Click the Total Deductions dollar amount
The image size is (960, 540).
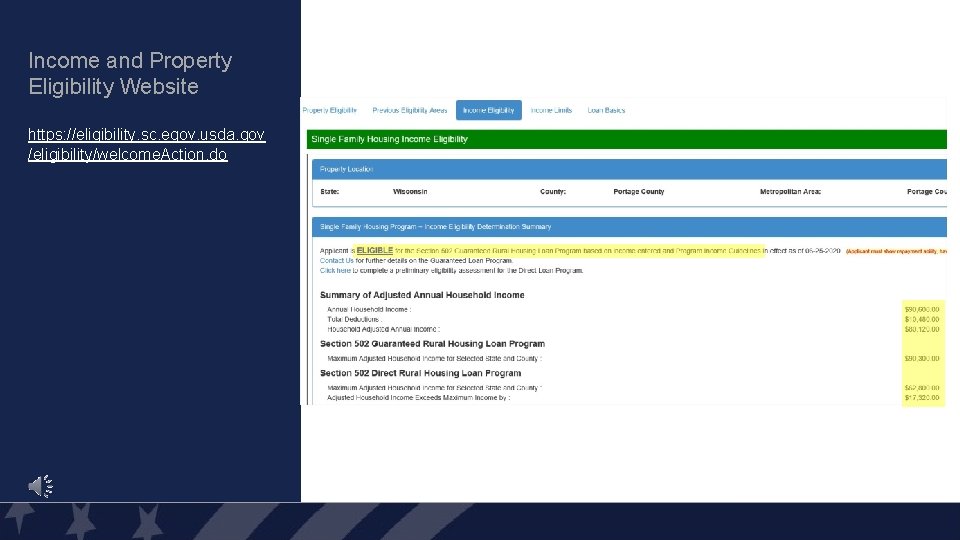tap(921, 319)
